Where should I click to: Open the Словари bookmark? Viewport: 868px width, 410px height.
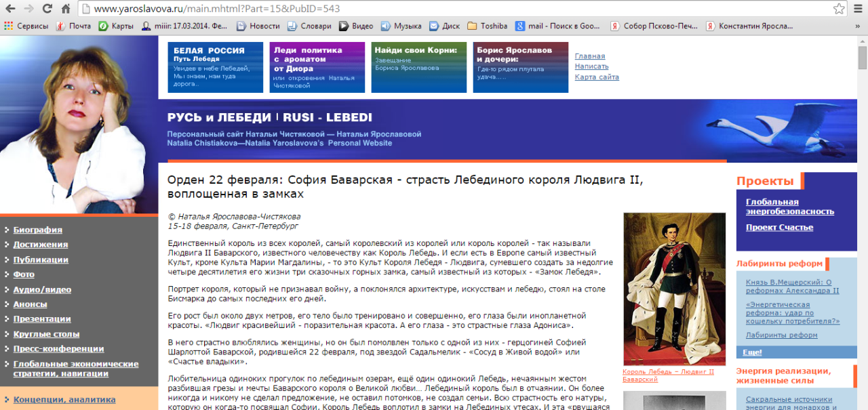pos(309,26)
